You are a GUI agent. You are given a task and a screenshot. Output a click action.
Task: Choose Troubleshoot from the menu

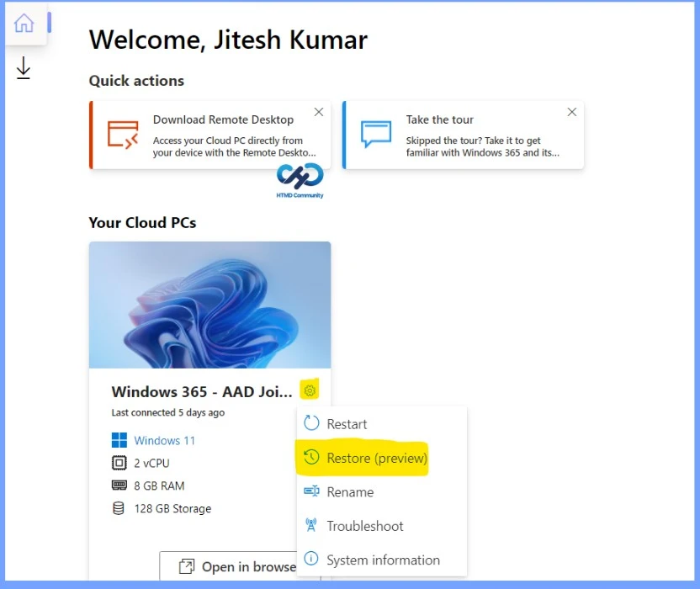click(382, 526)
